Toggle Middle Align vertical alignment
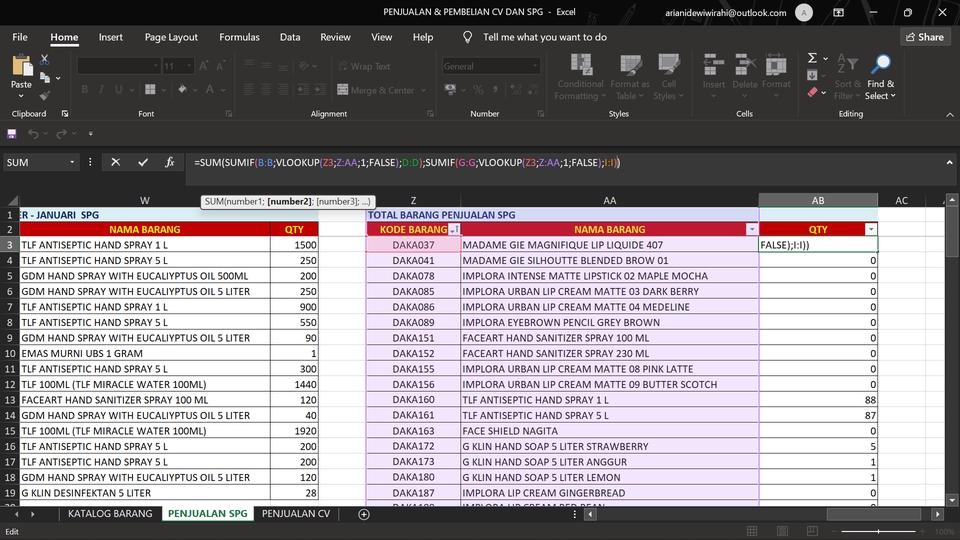Viewport: 960px width, 540px height. coord(266,66)
